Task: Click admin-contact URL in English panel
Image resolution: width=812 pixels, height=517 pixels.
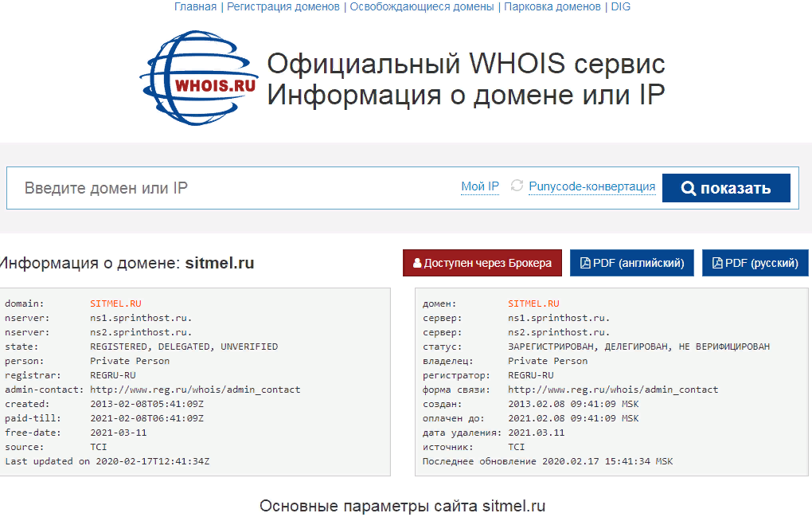Action: point(195,390)
